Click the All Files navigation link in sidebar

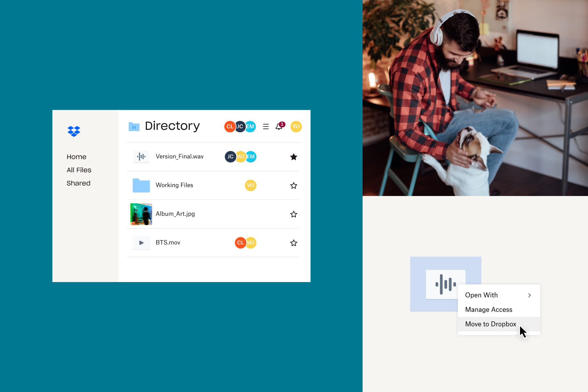pos(79,170)
